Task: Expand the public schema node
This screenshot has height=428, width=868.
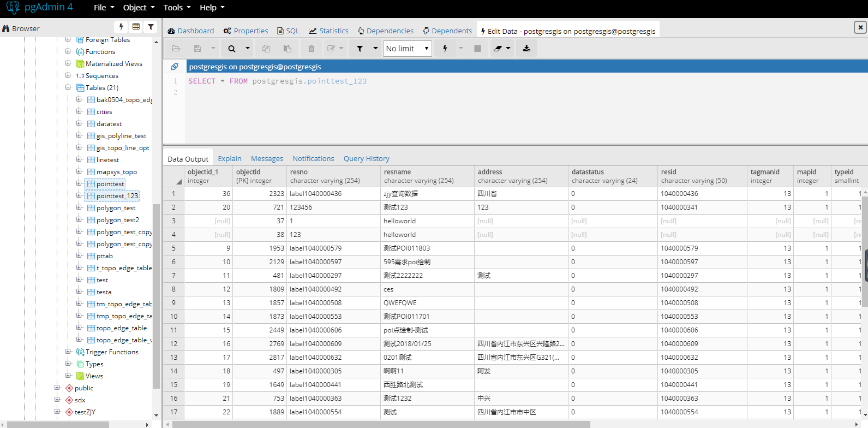Action: [57, 388]
